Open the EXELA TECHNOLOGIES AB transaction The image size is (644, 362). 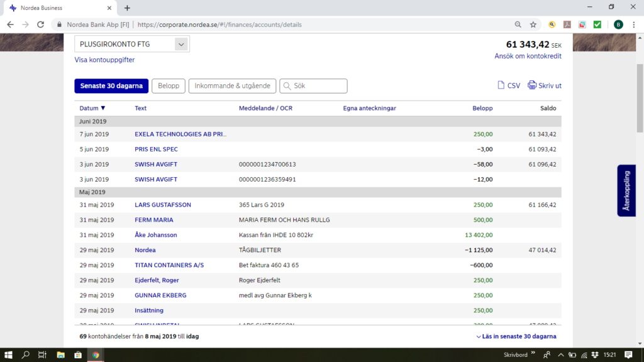[180, 134]
